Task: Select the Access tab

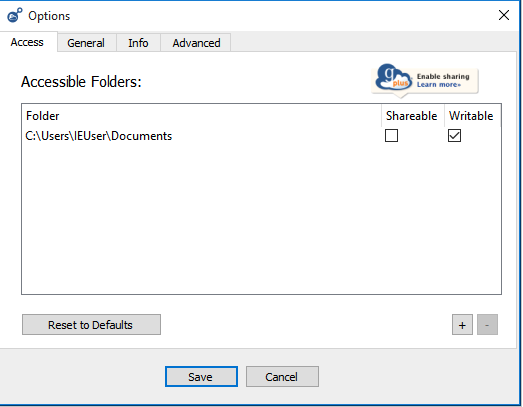Action: [27, 42]
